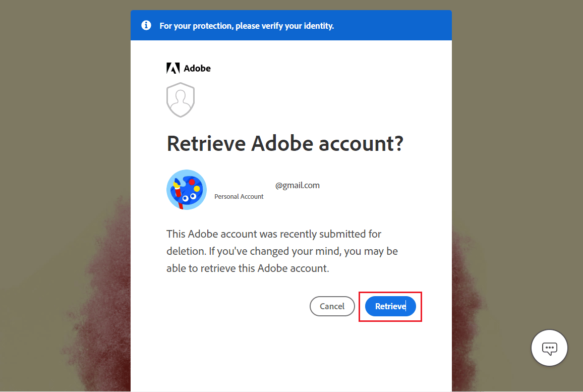Click the "able to retrieve" text line
Image resolution: width=583 pixels, height=392 pixels.
248,268
